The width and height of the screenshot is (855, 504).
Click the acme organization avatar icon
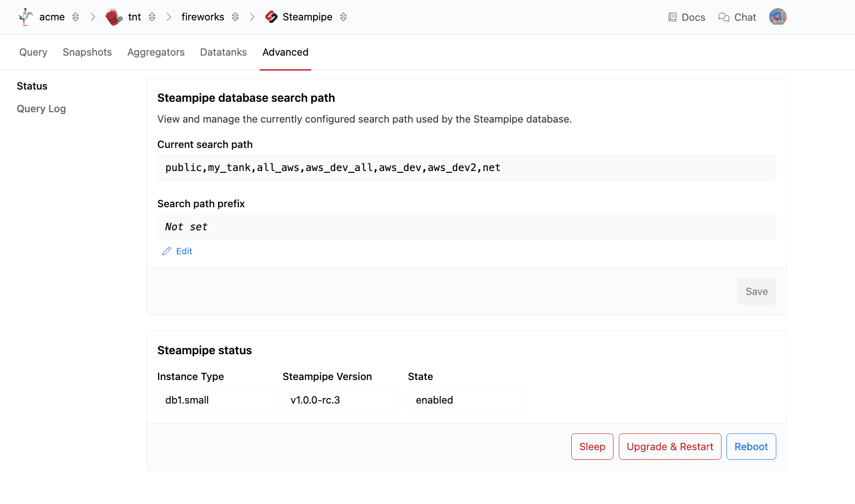(x=26, y=17)
